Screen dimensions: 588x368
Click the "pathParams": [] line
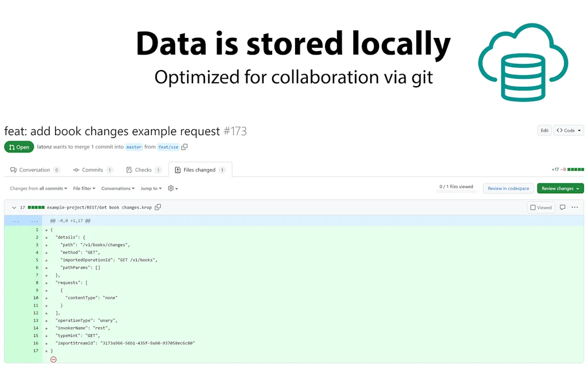(80, 267)
